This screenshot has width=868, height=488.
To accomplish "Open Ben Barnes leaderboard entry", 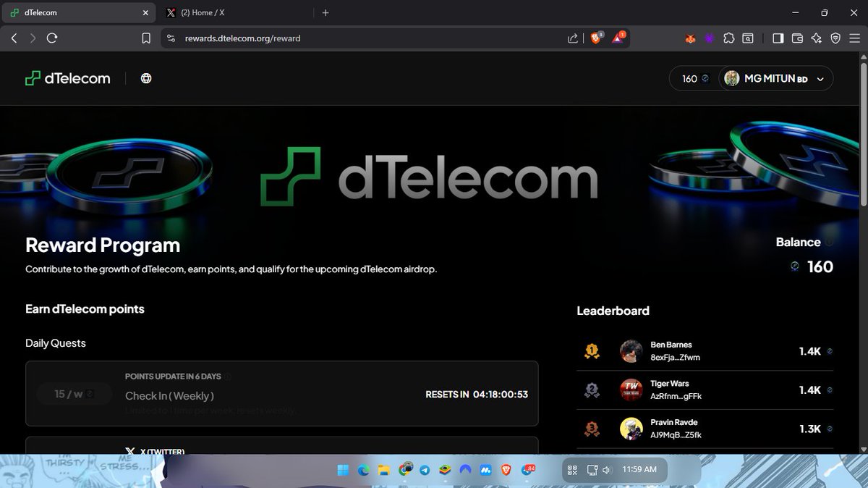I will pyautogui.click(x=705, y=351).
